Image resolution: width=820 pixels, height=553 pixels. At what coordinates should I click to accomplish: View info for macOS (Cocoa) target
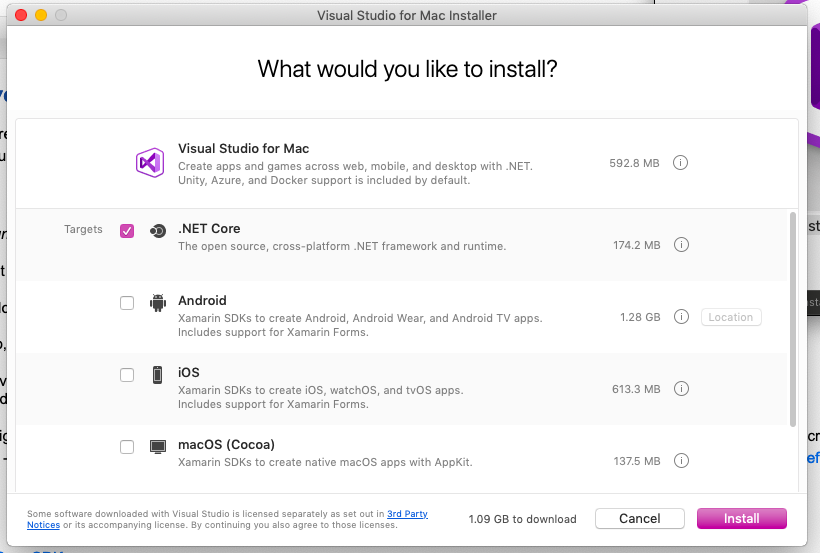pos(681,461)
